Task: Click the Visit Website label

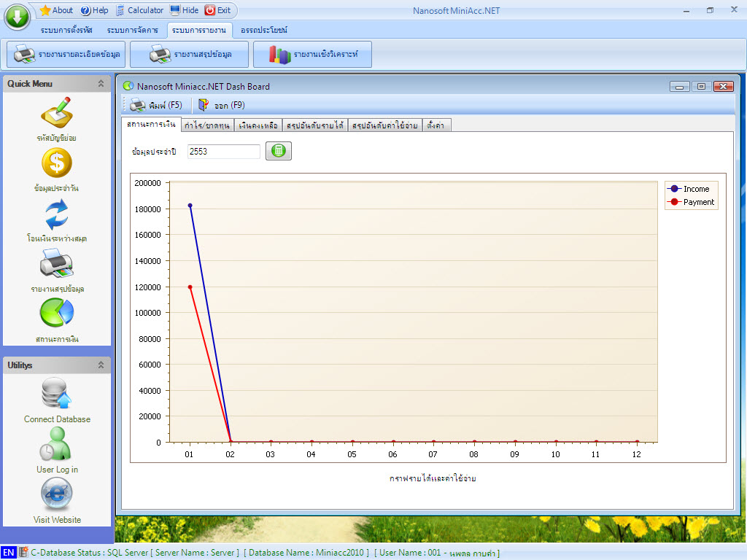Action: click(x=57, y=520)
